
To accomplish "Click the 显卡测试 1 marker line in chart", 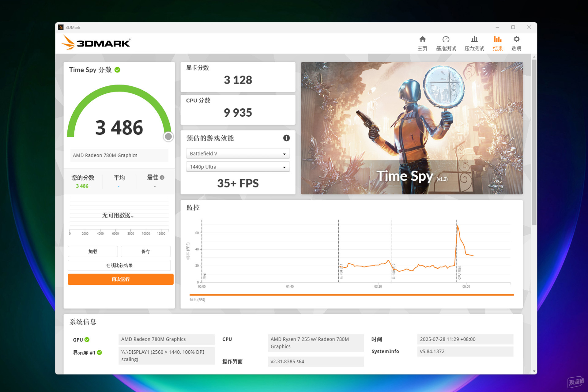I will click(338, 251).
